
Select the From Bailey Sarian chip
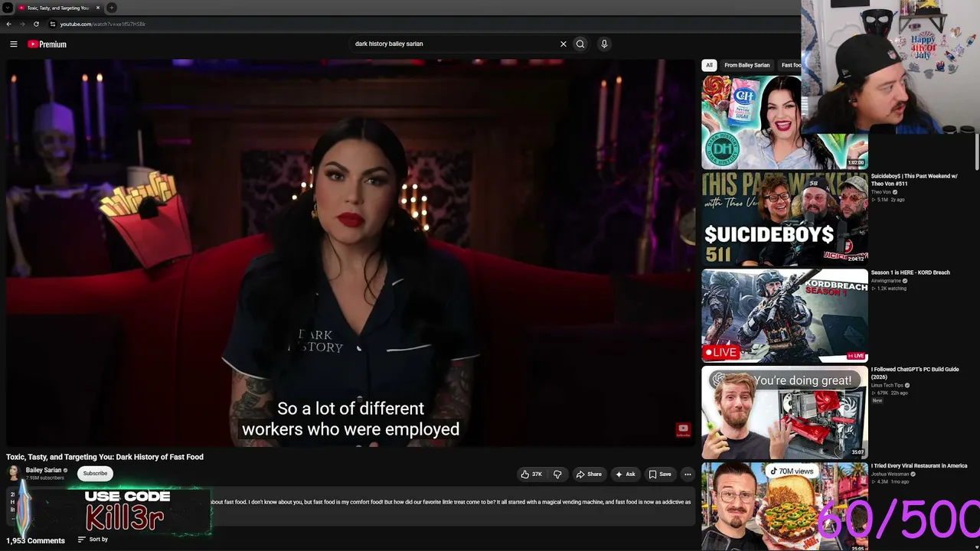pos(746,65)
